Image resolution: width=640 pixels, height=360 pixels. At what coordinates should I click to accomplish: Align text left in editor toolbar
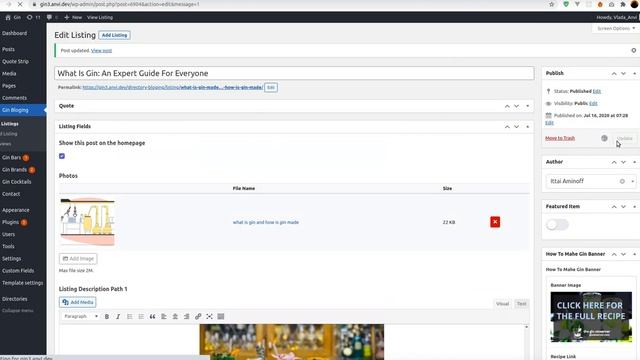(x=164, y=316)
